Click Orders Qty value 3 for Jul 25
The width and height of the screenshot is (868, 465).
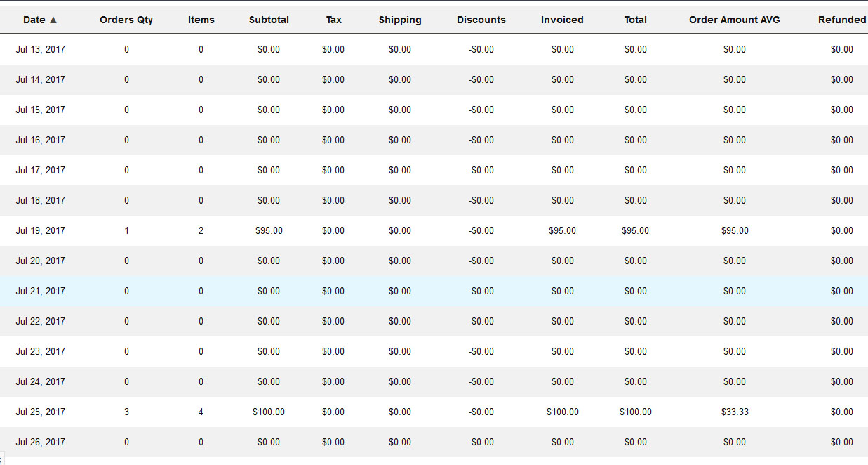click(x=126, y=412)
